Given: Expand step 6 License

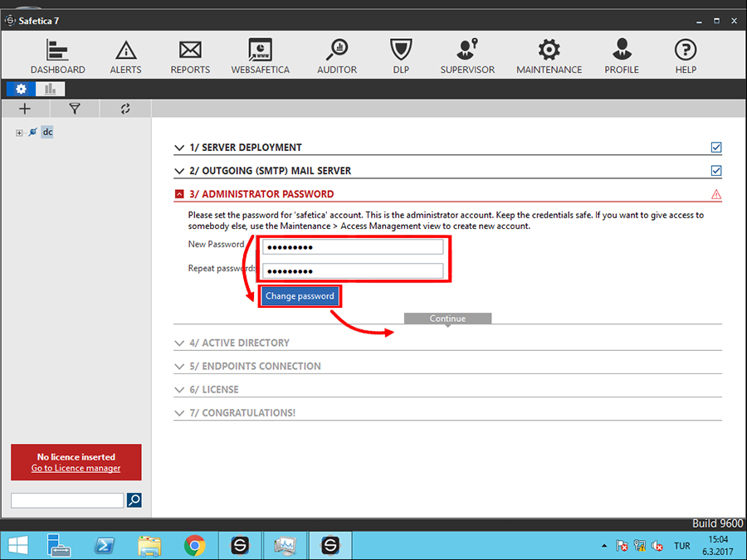Looking at the screenshot, I should point(179,390).
